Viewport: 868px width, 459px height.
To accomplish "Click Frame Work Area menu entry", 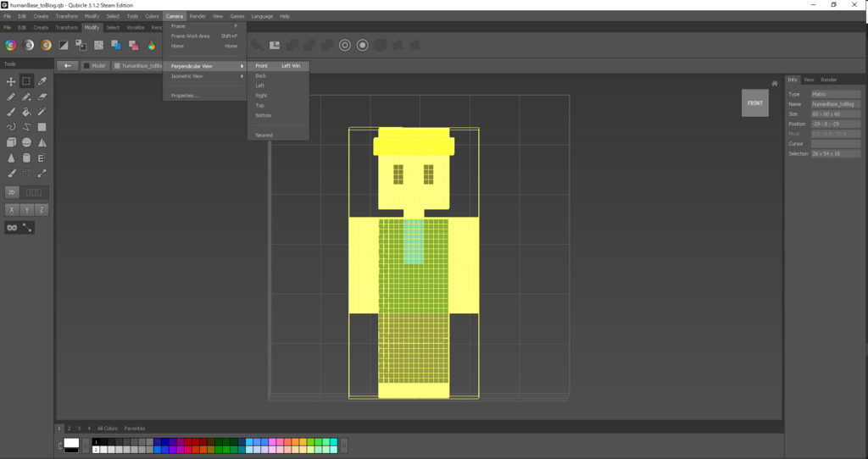I will click(x=205, y=36).
